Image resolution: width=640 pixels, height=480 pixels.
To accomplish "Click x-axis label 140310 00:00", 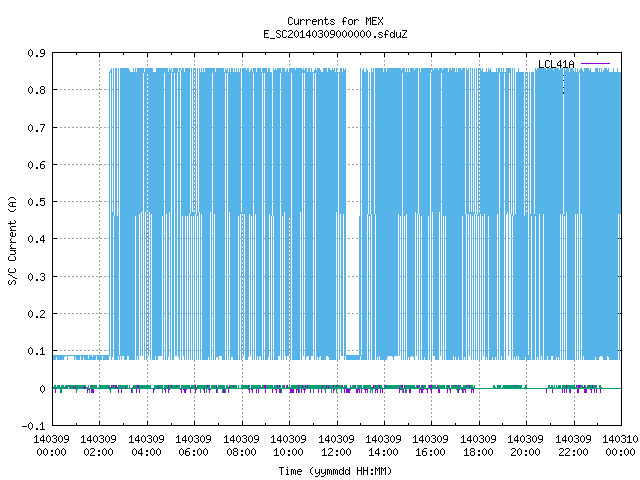I will tap(620, 446).
